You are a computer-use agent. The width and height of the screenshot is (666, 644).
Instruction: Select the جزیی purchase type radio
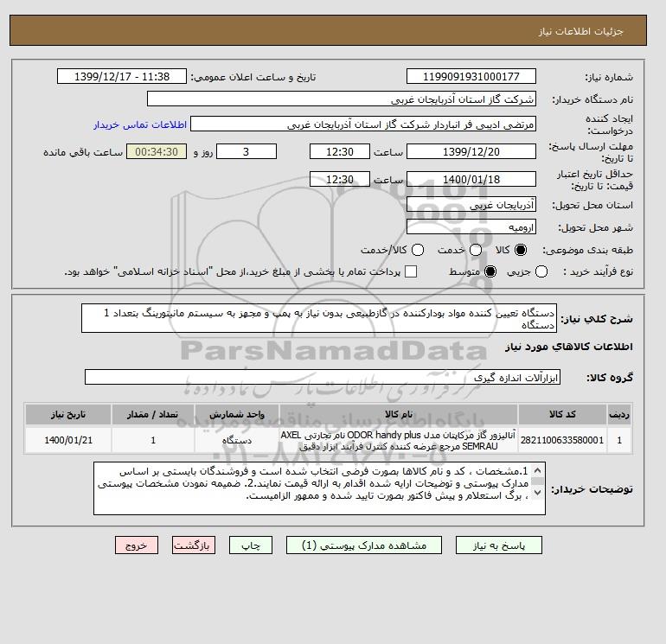(541, 271)
